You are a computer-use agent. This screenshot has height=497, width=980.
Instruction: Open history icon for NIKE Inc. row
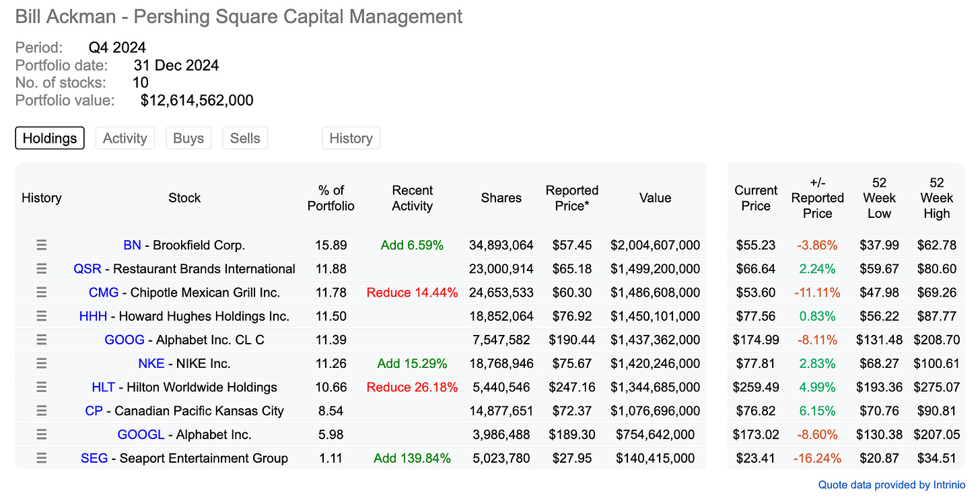pos(41,363)
